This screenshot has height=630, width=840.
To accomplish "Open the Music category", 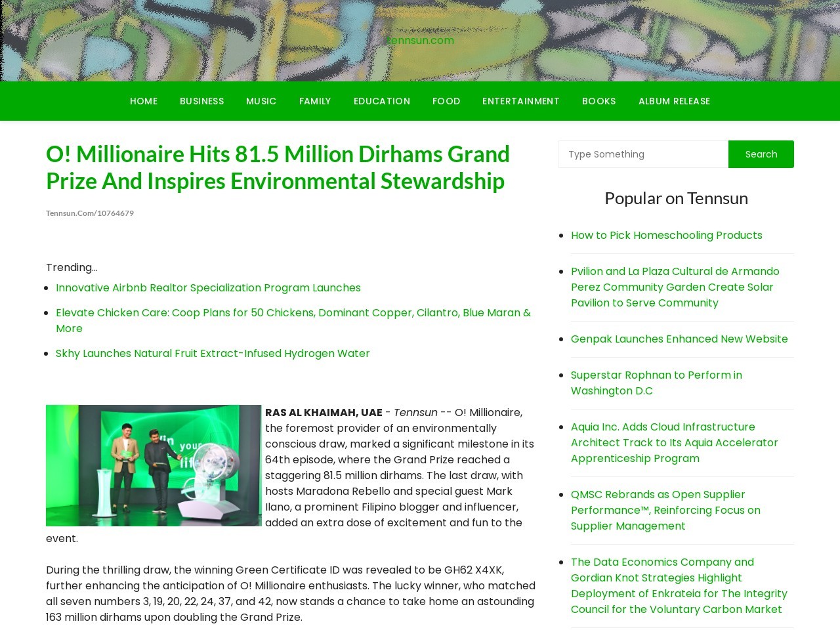I will (x=261, y=101).
